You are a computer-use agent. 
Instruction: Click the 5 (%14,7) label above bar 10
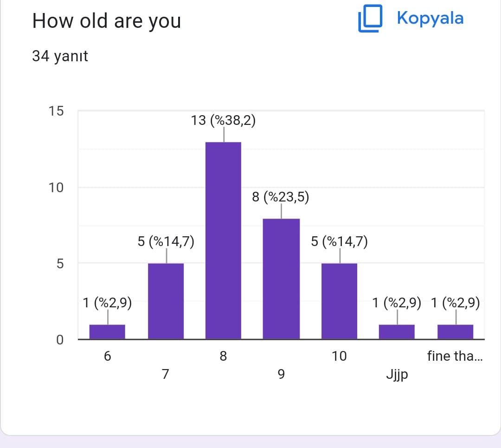click(x=339, y=241)
